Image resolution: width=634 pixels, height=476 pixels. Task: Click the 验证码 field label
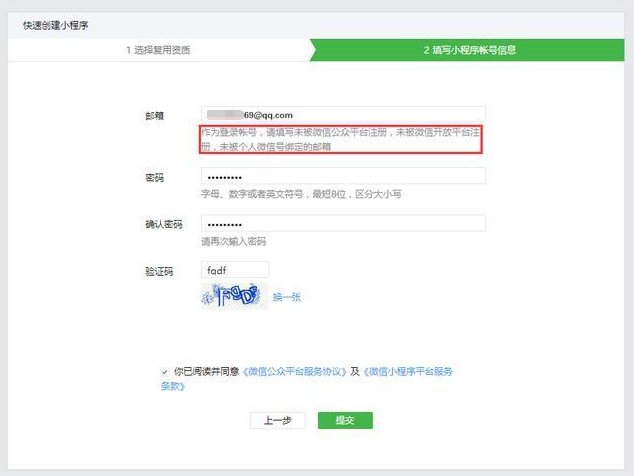pyautogui.click(x=159, y=271)
